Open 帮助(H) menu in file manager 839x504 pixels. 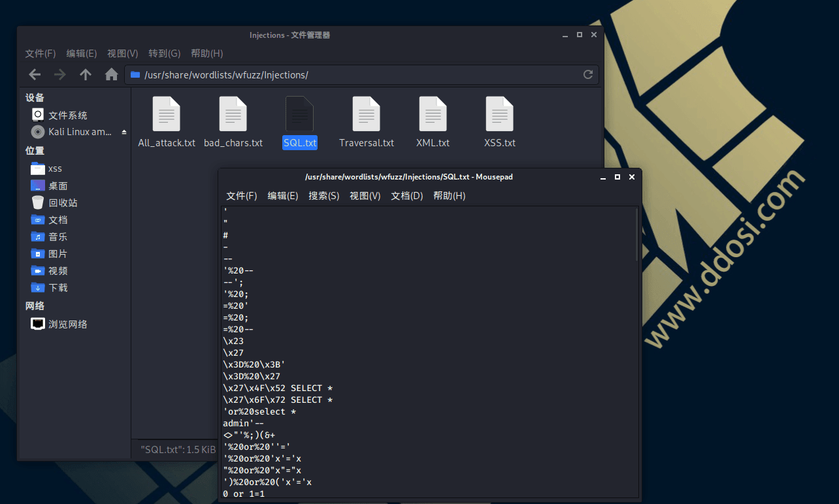point(207,54)
